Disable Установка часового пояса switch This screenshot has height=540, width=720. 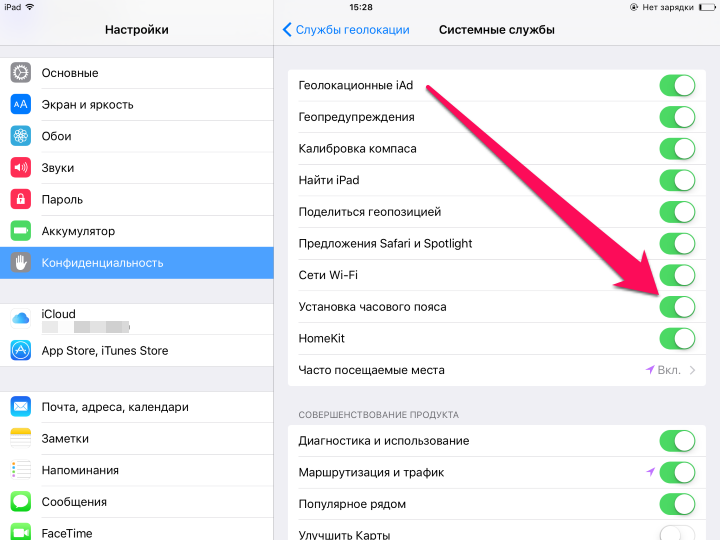(x=677, y=307)
